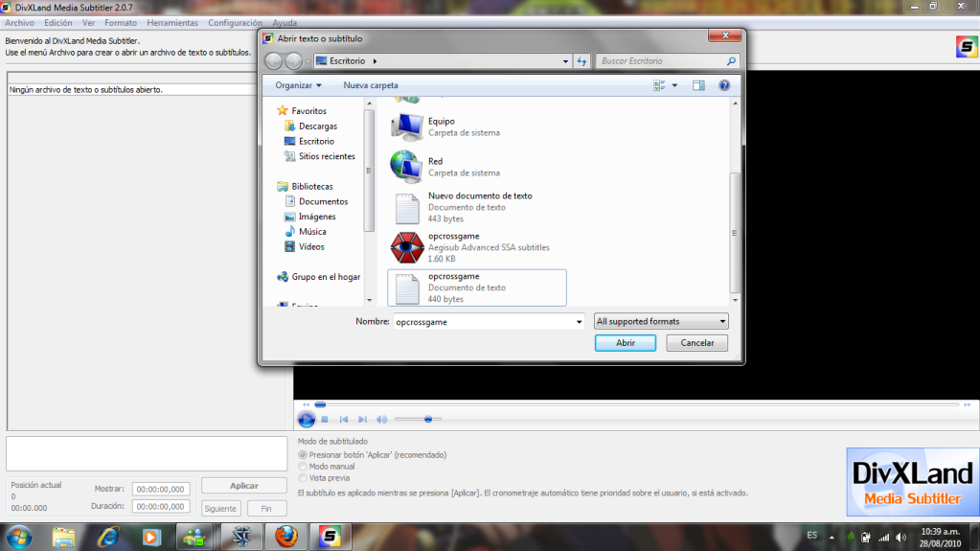Click the Abrir button

click(x=625, y=343)
